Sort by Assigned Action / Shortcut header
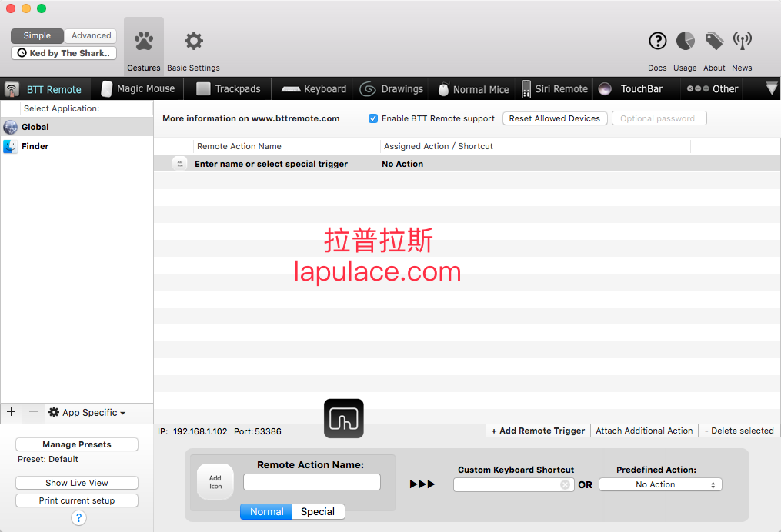This screenshot has width=781, height=532. [x=536, y=146]
